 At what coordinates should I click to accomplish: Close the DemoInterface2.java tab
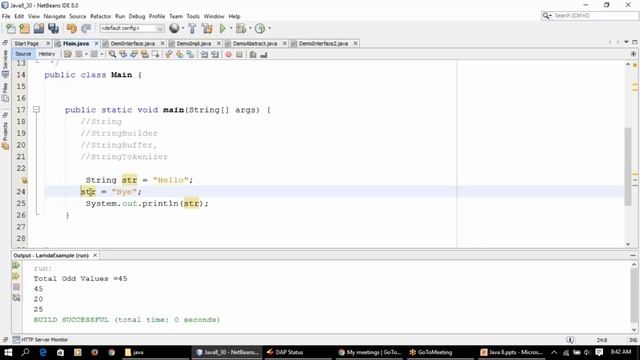coord(356,43)
